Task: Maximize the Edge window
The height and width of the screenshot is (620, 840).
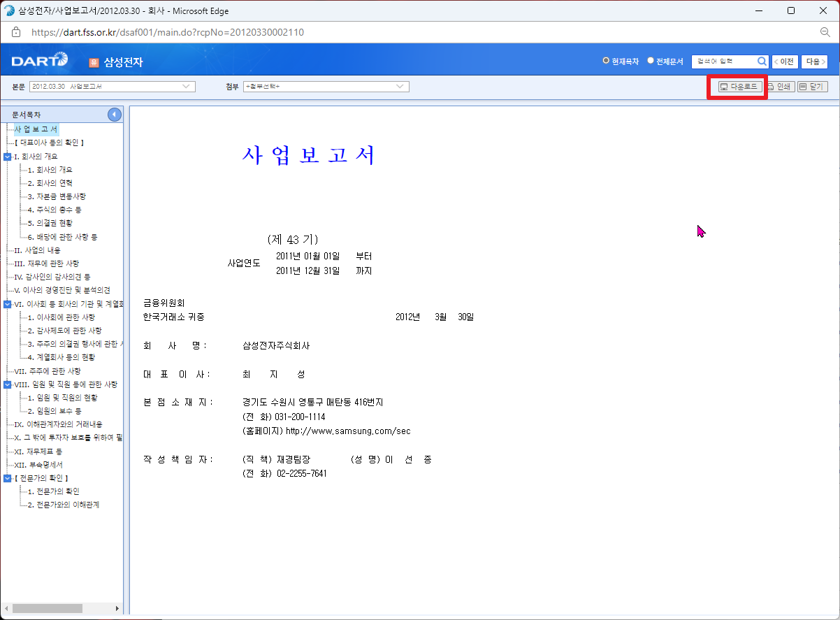Action: click(790, 10)
